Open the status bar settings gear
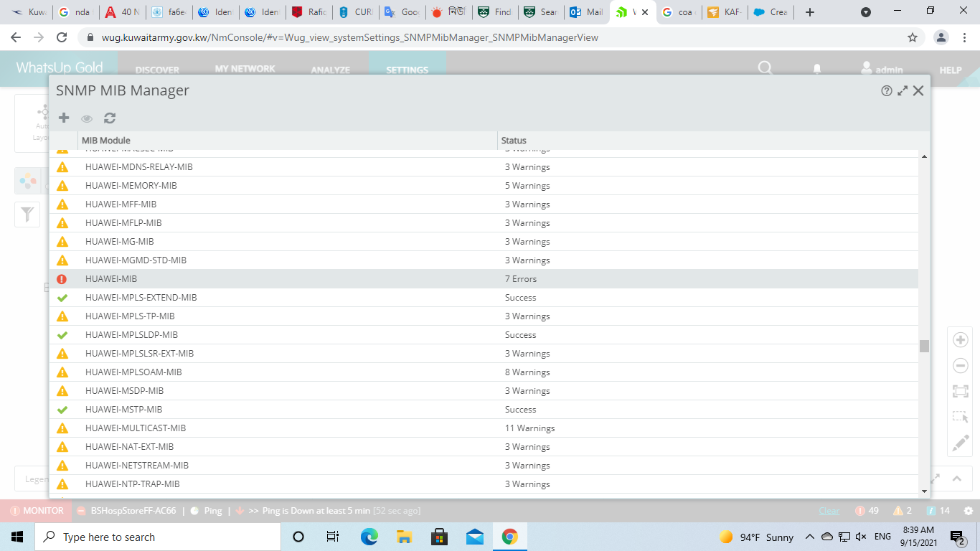The image size is (980, 551). (x=968, y=511)
